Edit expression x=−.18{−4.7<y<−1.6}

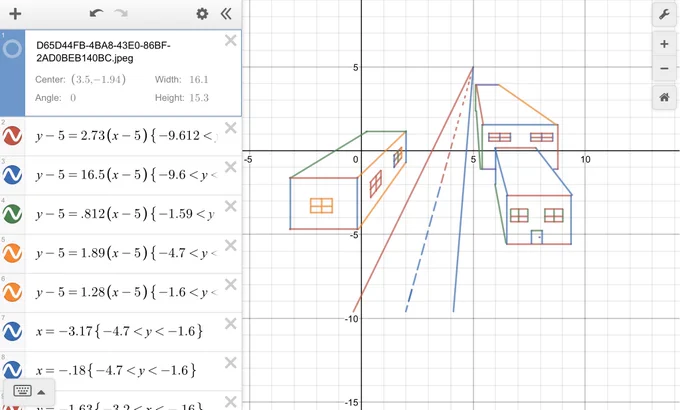[x=116, y=370]
